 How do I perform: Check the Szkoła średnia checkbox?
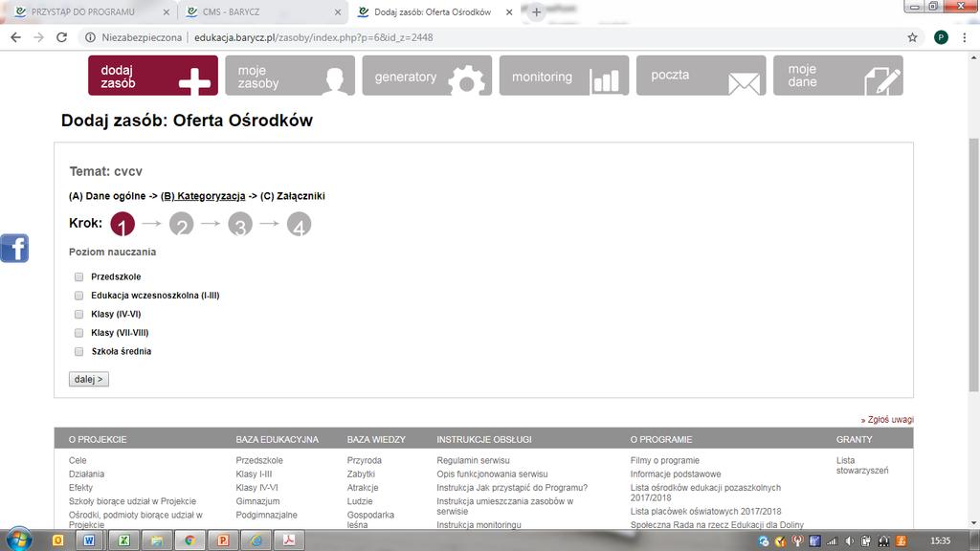pos(78,352)
